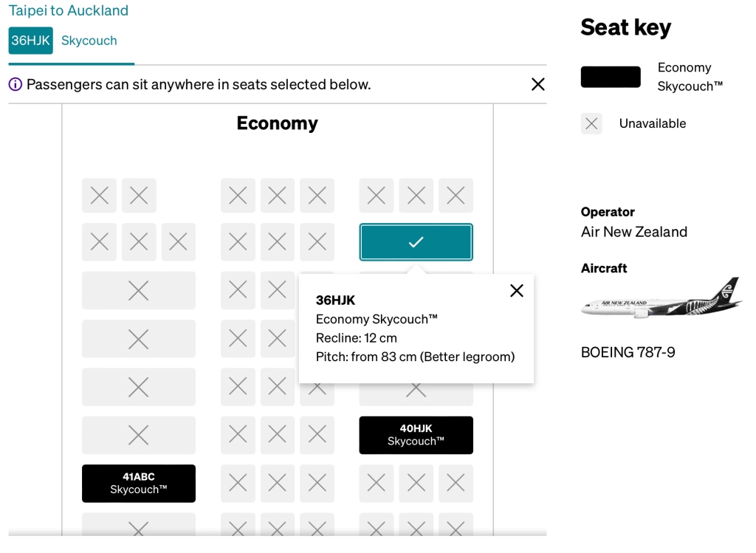Click the Economy Skycouch black key swatch
This screenshot has width=756, height=553.
click(611, 77)
